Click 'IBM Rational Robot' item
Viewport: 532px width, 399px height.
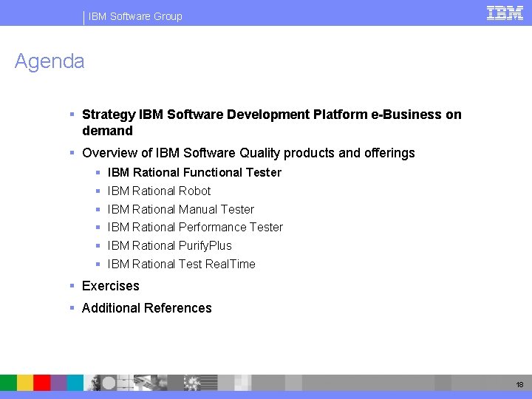point(159,191)
